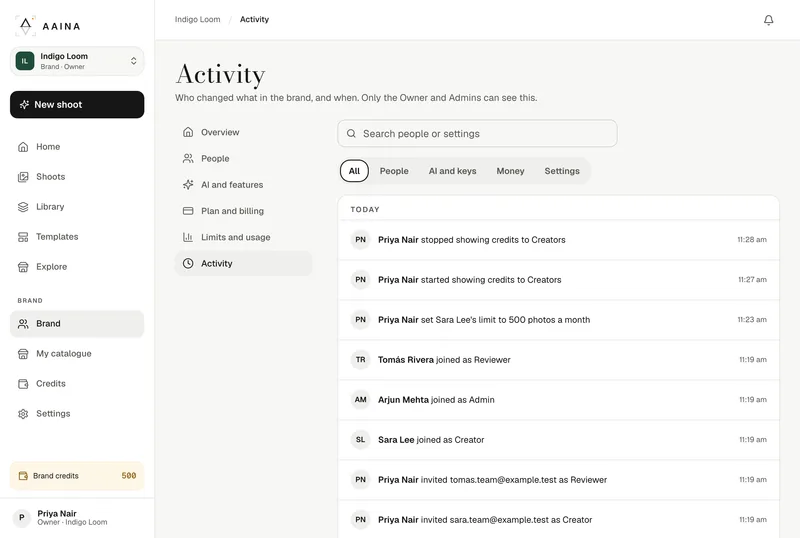The height and width of the screenshot is (538, 800).
Task: Click the My catalogue shop icon
Action: (x=23, y=354)
